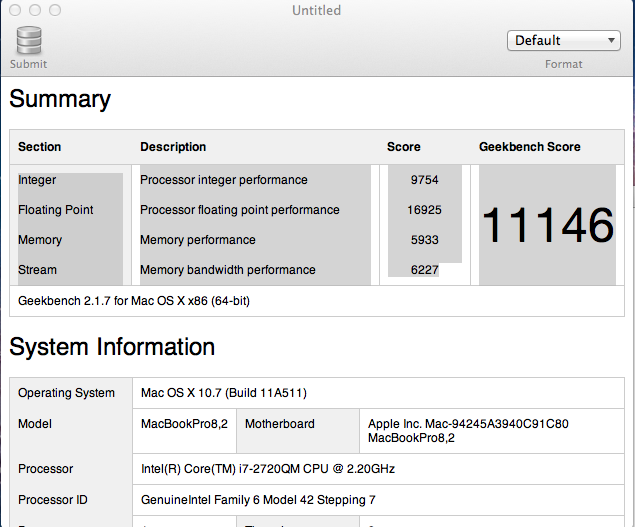The height and width of the screenshot is (527, 635).
Task: Click the MacBookPro8,2 model value
Action: pyautogui.click(x=184, y=424)
